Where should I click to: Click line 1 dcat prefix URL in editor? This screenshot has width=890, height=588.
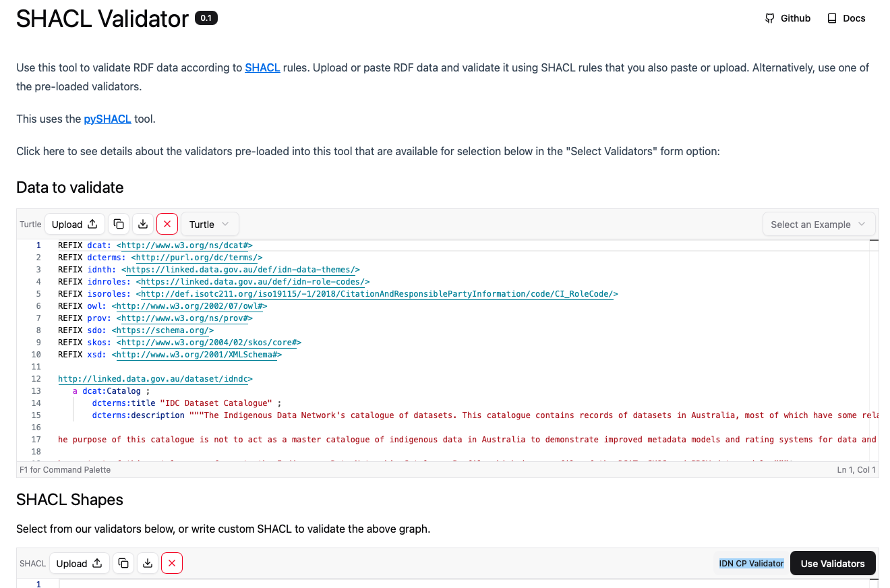coord(184,245)
